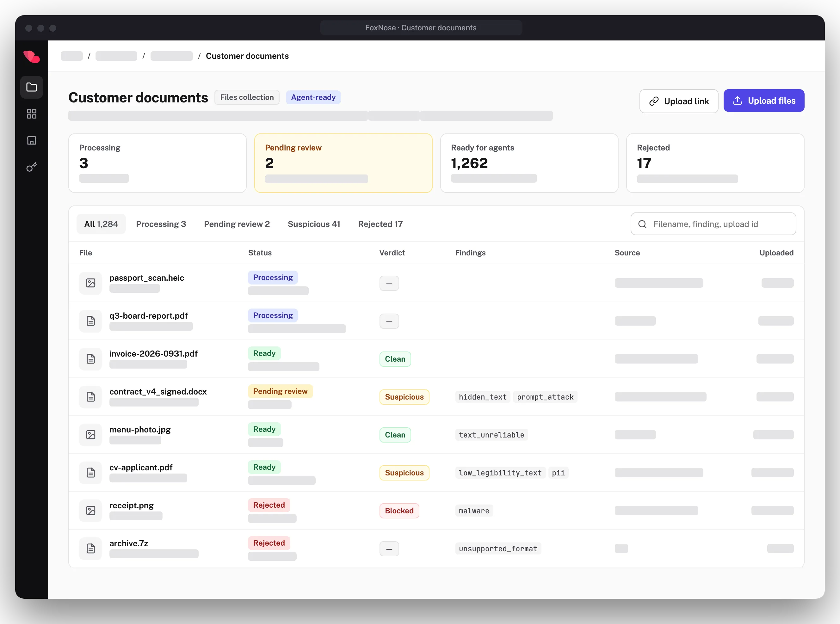Open the Ready for agents card

(529, 163)
